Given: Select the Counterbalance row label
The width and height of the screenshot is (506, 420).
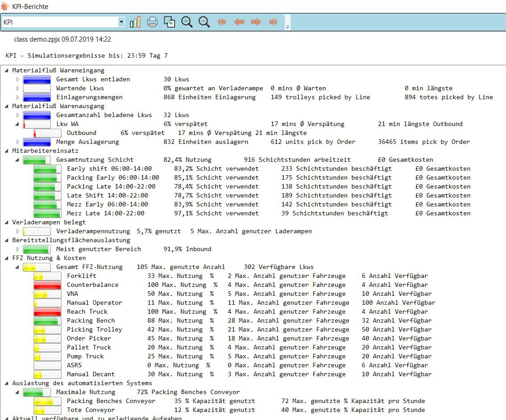Looking at the screenshot, I should tap(92, 285).
